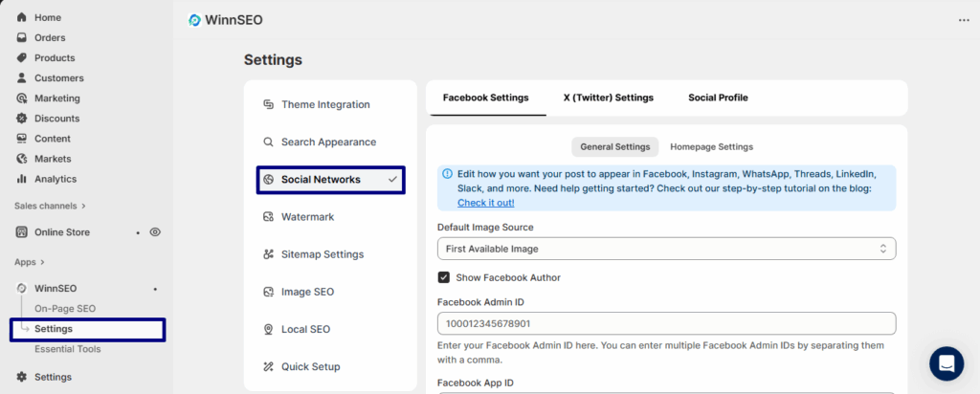The width and height of the screenshot is (980, 394).
Task: Click the Customers person icon
Action: click(x=22, y=78)
